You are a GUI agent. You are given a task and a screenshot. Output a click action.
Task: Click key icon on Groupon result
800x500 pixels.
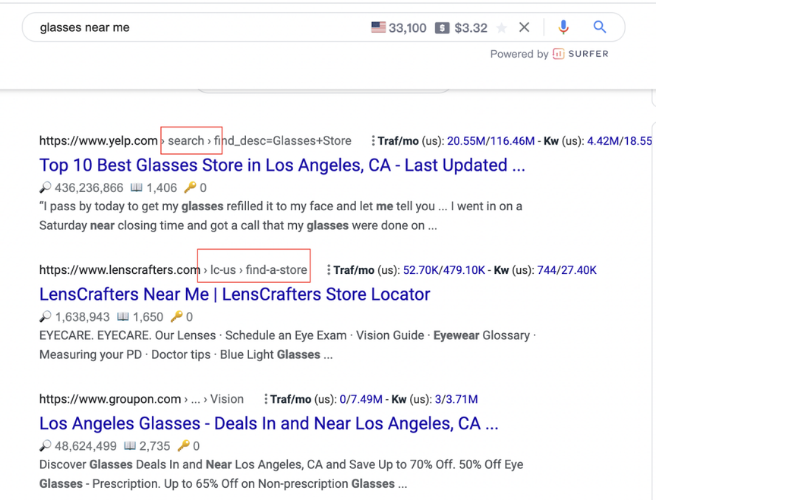pyautogui.click(x=183, y=446)
